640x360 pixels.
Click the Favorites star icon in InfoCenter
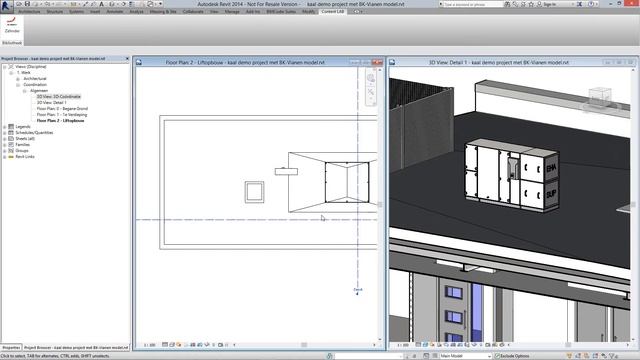[x=531, y=4]
